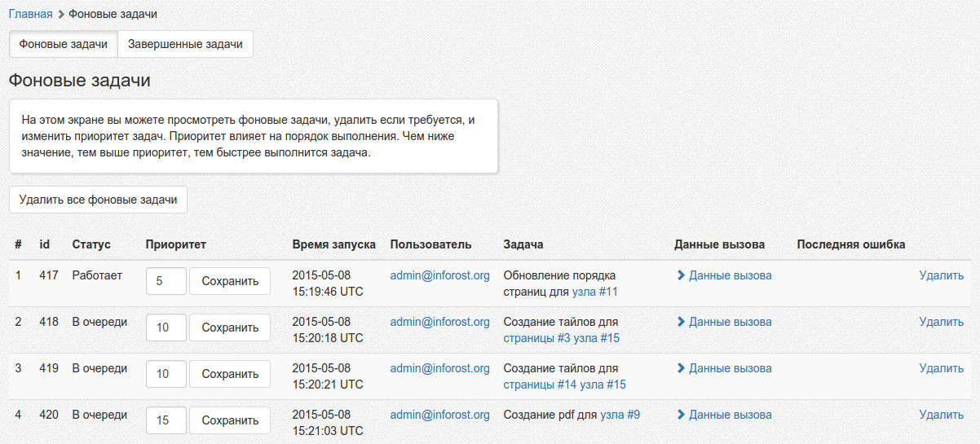This screenshot has height=444, width=980.
Task: Go to Главная breadcrumb link
Action: [x=30, y=14]
